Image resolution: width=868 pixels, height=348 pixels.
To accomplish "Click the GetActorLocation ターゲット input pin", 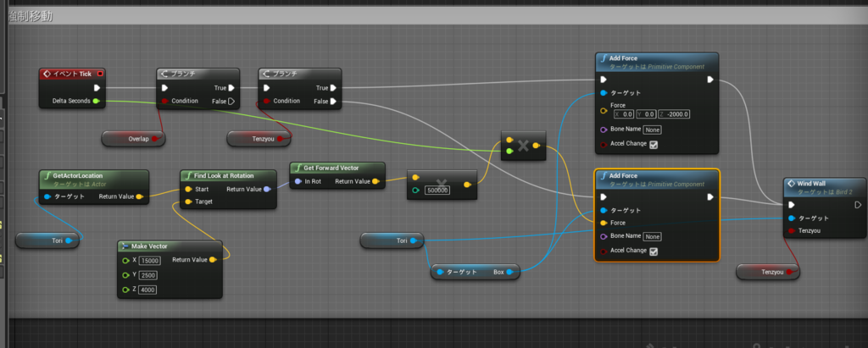I will point(47,196).
